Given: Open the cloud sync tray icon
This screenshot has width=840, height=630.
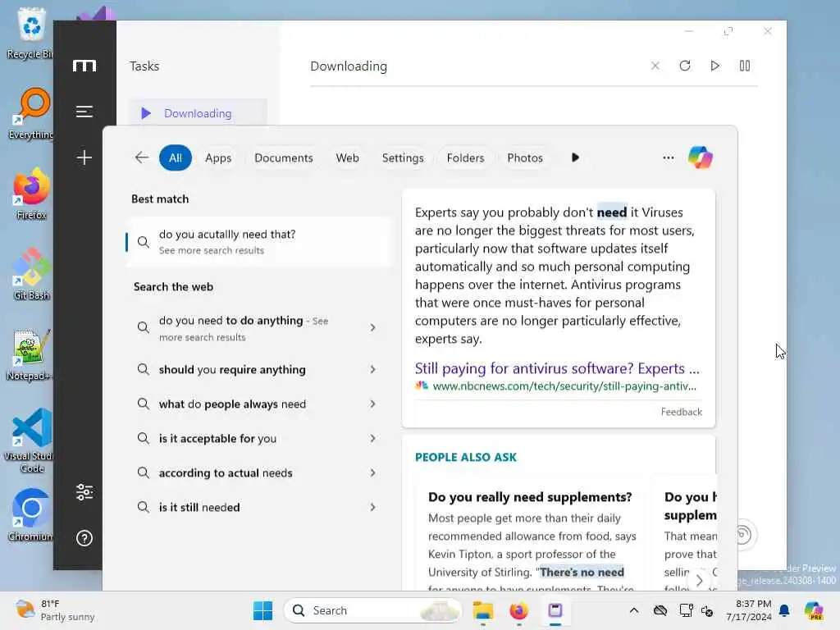Looking at the screenshot, I should coord(660,610).
